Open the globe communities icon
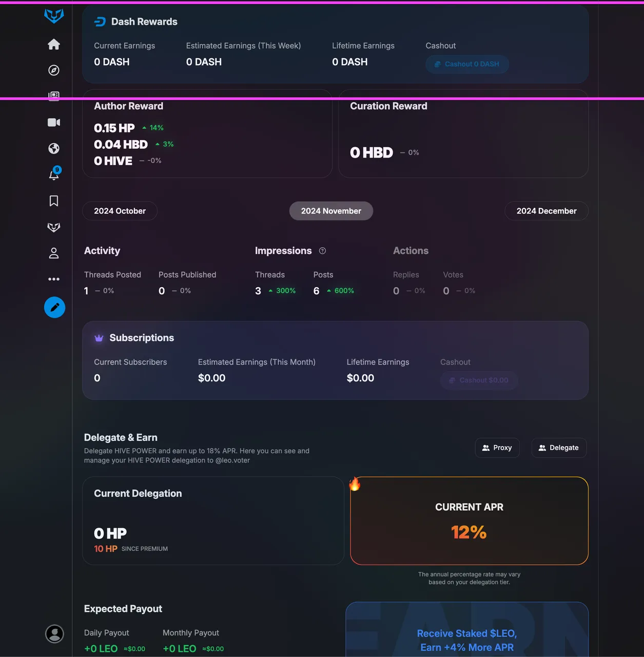This screenshot has width=644, height=657. pos(54,148)
